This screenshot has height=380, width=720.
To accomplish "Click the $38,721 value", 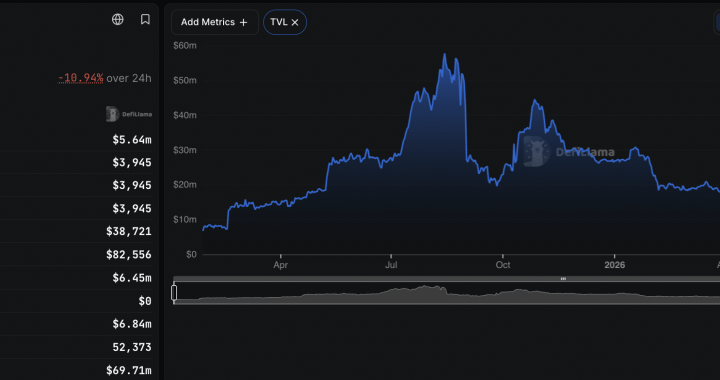I will (x=129, y=231).
